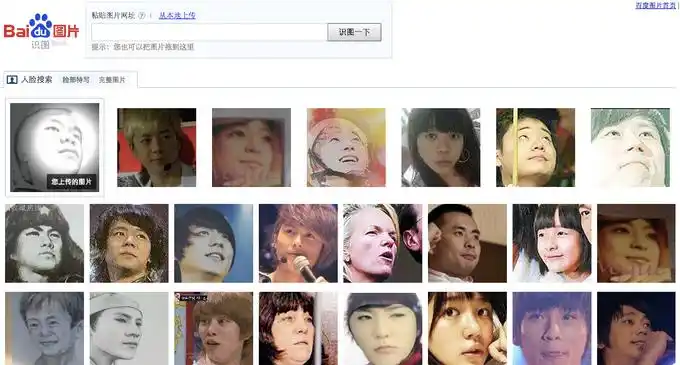Open the smiling girl with bangs thumbnail
Image resolution: width=680 pixels, height=365 pixels.
552,243
